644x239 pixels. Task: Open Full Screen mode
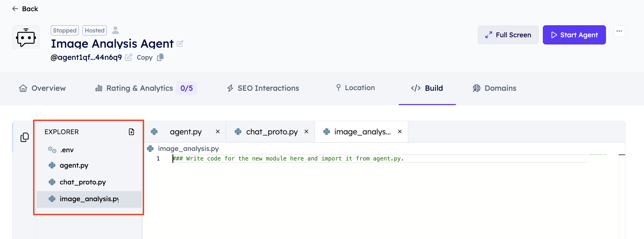point(508,35)
